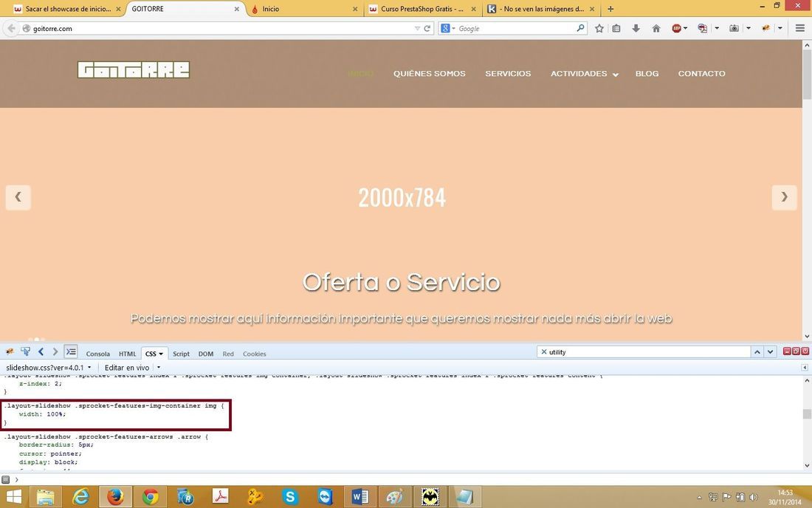The width and height of the screenshot is (812, 508).
Task: Click the Firebug icon in Firefox toolbar
Action: [x=766, y=29]
